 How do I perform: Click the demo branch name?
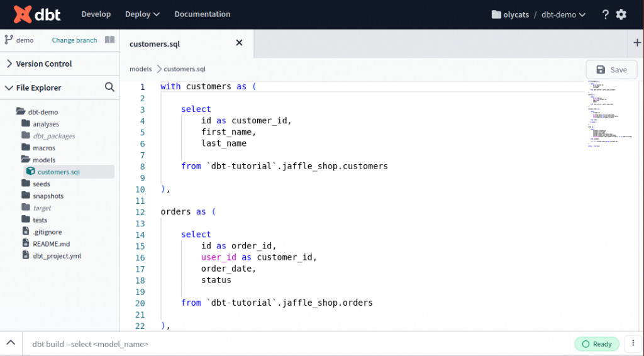coord(25,40)
